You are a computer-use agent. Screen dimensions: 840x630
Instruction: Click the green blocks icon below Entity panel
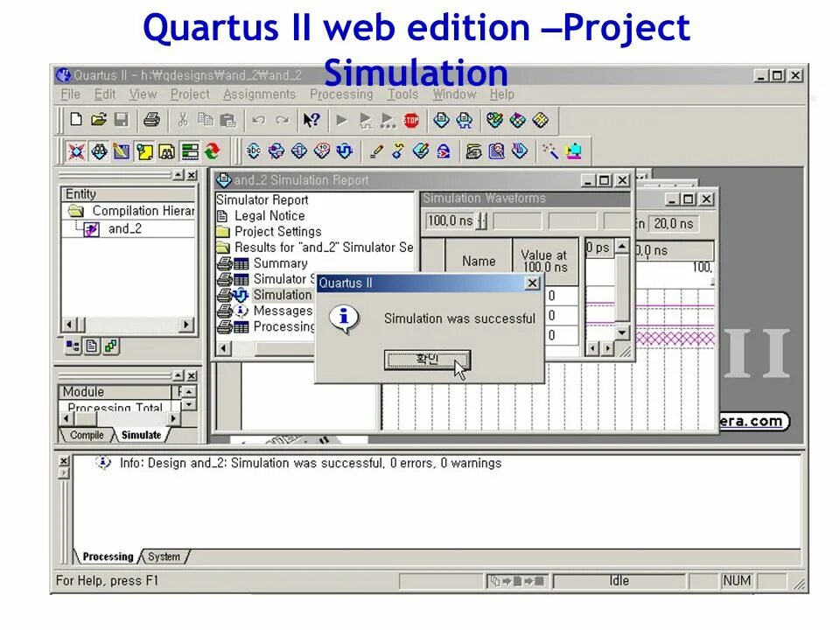(111, 346)
